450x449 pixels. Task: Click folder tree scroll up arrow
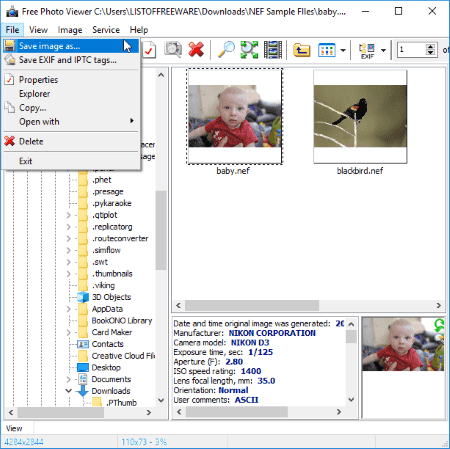click(x=161, y=75)
